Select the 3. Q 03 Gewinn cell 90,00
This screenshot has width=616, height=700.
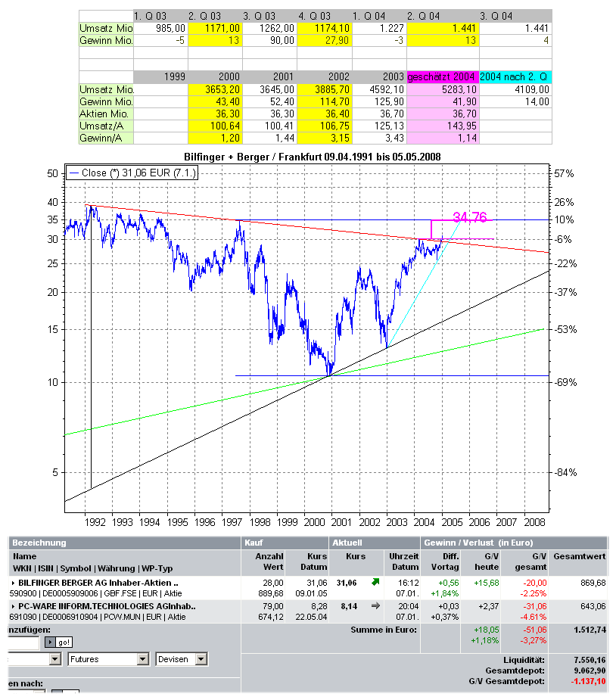click(269, 40)
